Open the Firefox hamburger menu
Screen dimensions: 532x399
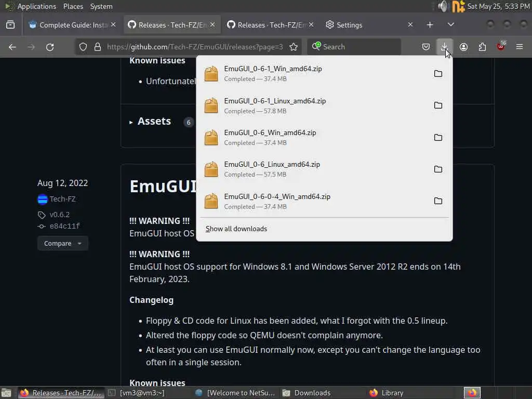click(520, 47)
